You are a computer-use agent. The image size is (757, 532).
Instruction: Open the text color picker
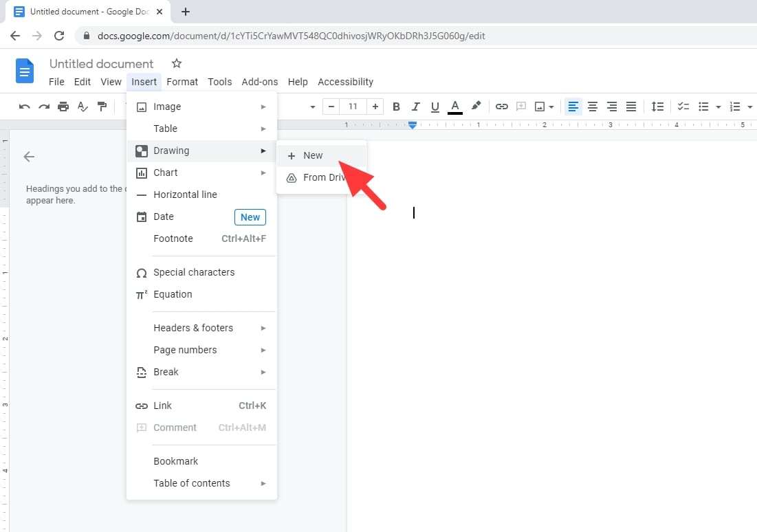tap(454, 107)
